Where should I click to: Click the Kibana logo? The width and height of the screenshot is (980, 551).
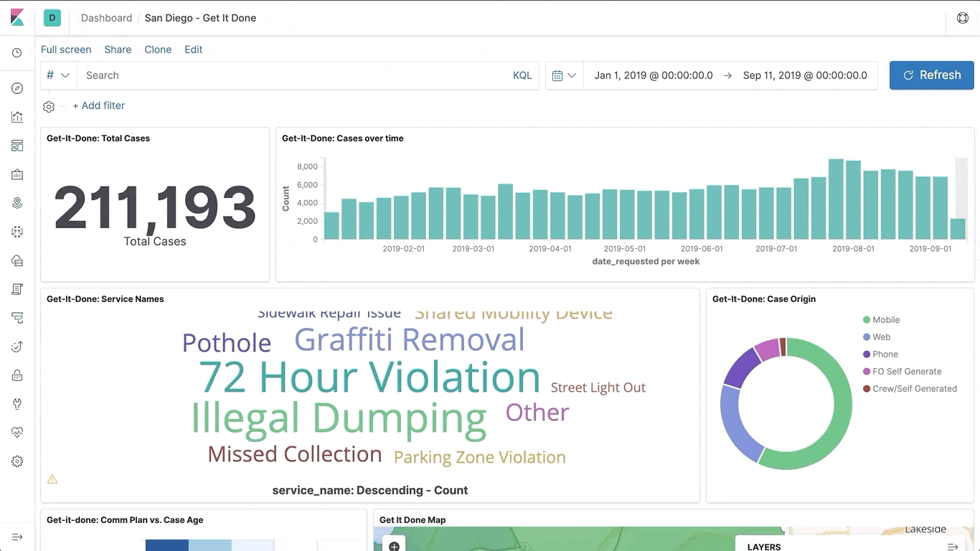(x=17, y=18)
